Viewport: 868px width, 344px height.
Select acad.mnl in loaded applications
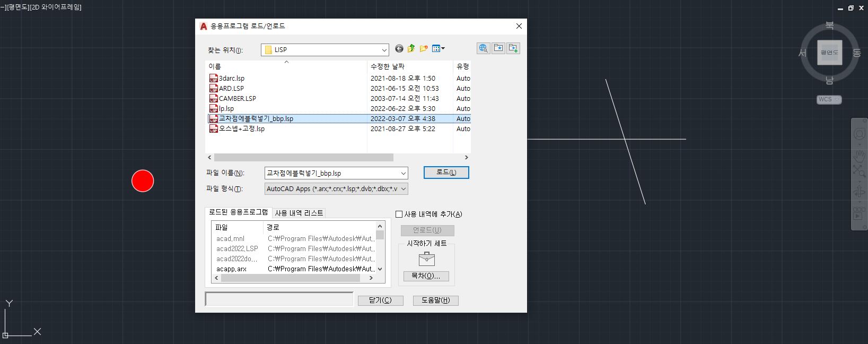[x=230, y=239]
